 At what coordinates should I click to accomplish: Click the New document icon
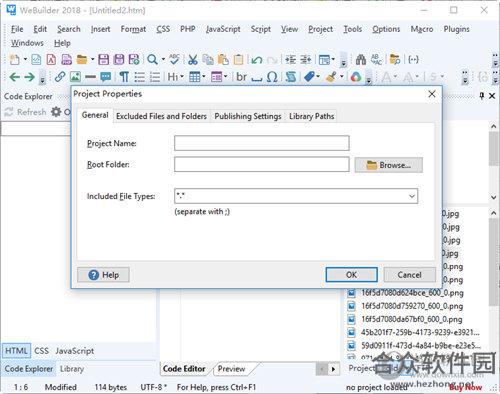point(15,60)
